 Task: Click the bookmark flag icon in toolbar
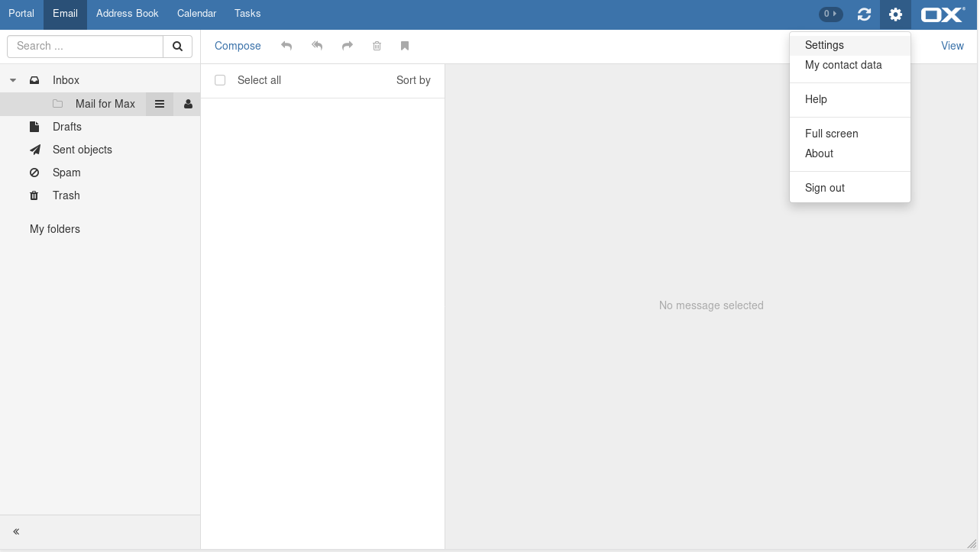pos(405,46)
